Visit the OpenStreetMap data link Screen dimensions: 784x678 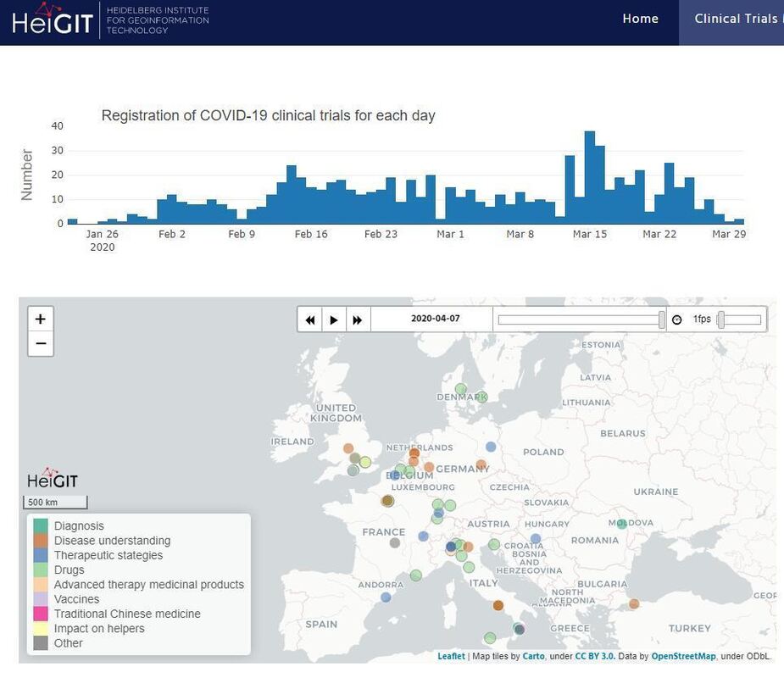coord(683,656)
